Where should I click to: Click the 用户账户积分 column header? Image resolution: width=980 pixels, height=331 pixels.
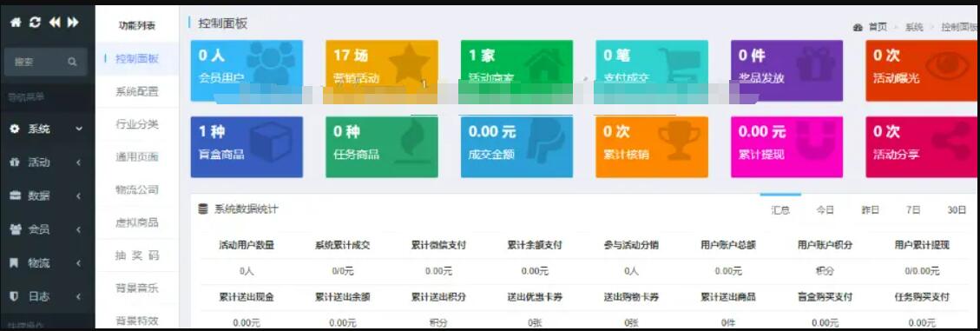(825, 245)
